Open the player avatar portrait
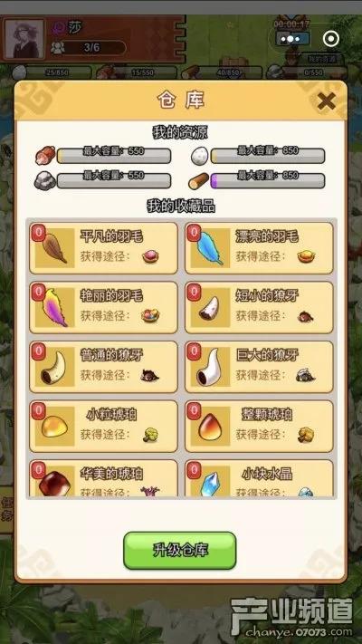Viewport: 362px width, 644px height. 24,39
